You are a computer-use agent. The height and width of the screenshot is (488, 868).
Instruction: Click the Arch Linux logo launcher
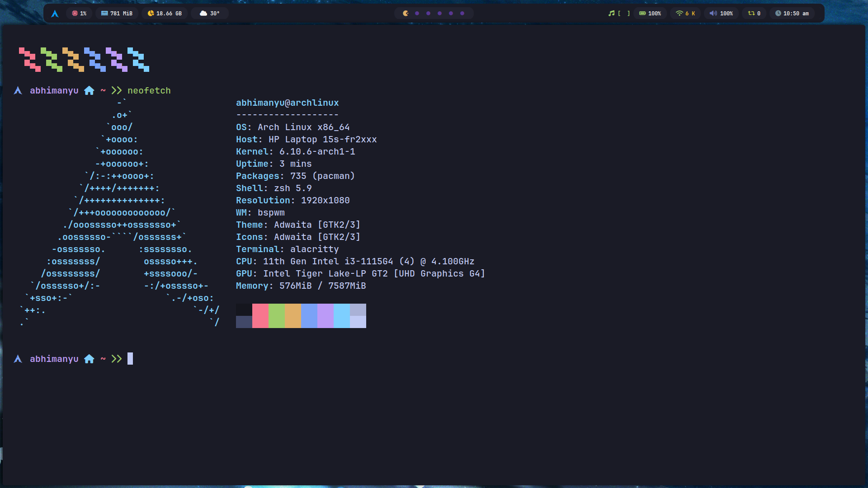point(55,14)
